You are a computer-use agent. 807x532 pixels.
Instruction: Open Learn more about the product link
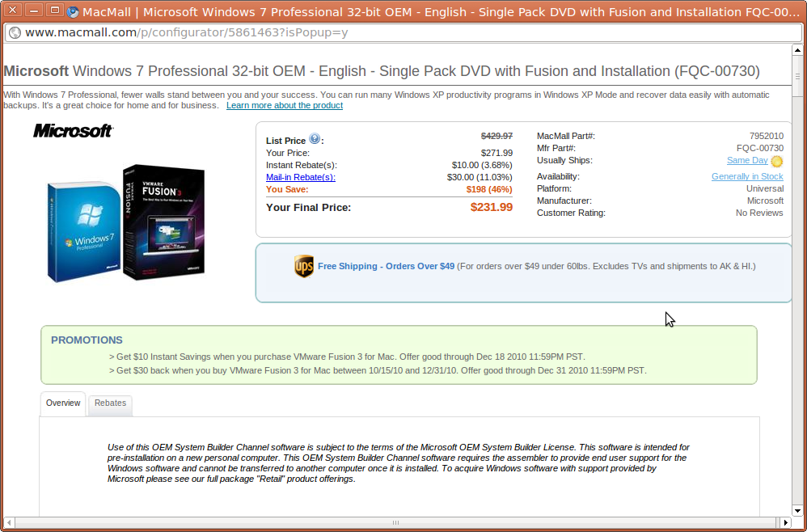285,105
